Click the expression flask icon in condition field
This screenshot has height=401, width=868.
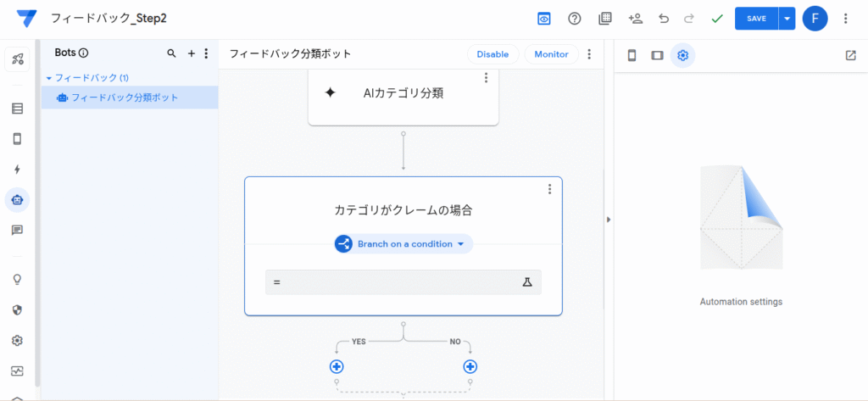click(526, 282)
